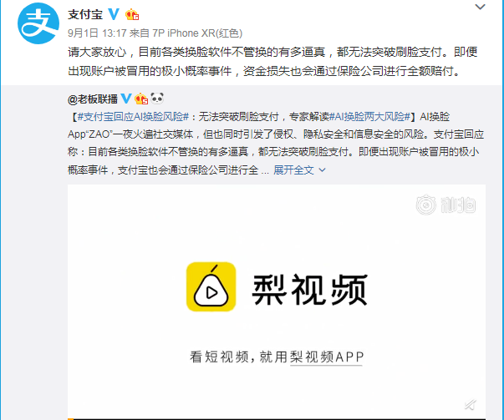Click the small arrow after 展开全文
The width and height of the screenshot is (504, 420).
(x=322, y=170)
